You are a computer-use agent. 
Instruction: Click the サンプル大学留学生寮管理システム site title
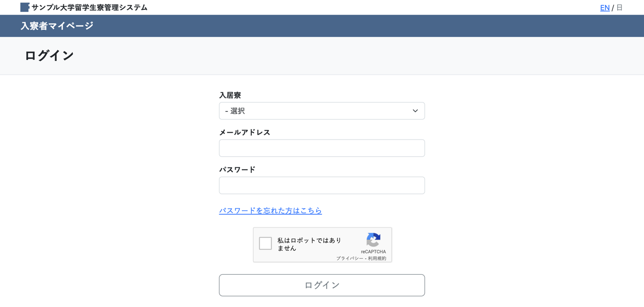coord(89,7)
